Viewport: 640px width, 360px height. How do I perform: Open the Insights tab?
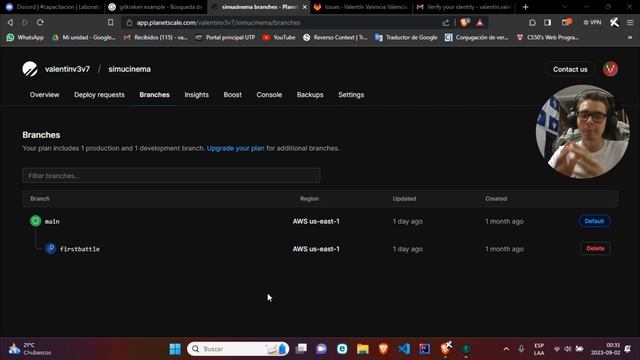pos(196,95)
